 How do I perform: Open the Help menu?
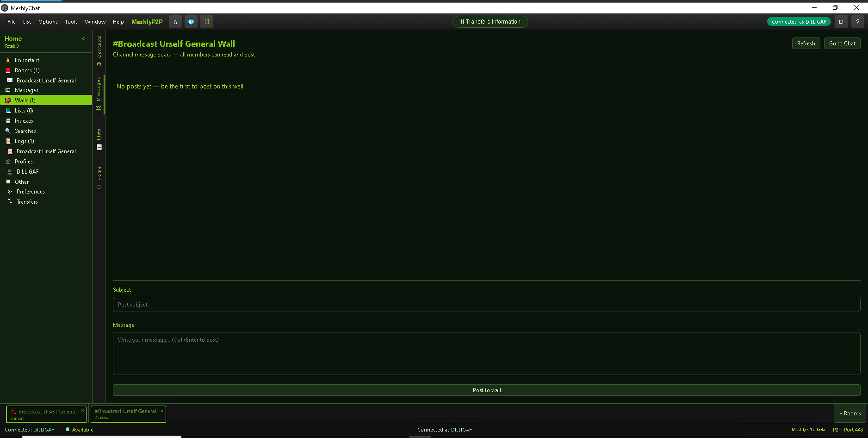(118, 22)
